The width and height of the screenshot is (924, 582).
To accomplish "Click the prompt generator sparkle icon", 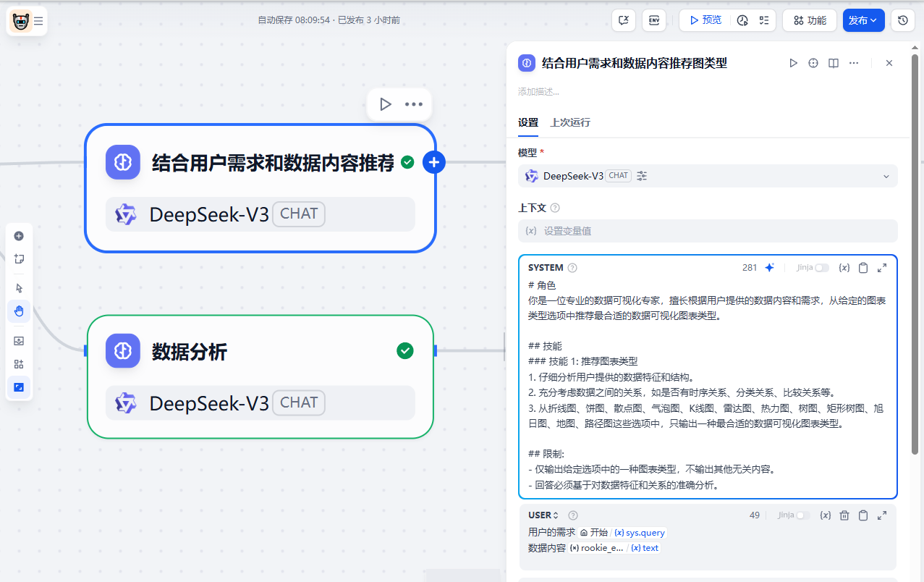I will click(x=769, y=268).
